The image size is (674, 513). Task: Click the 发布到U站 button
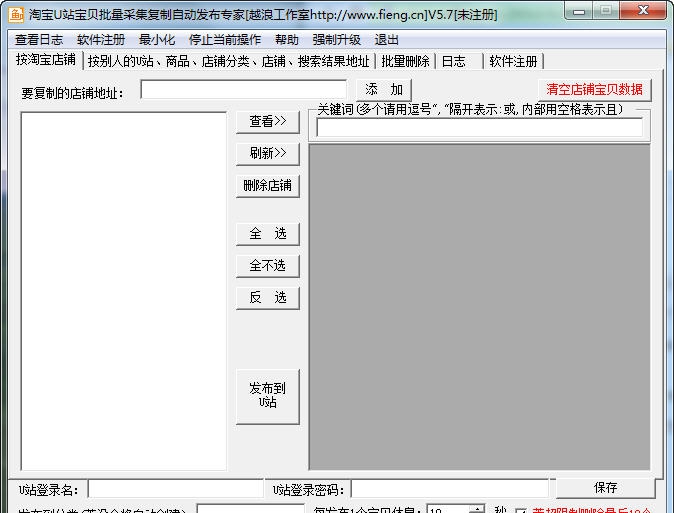point(268,396)
